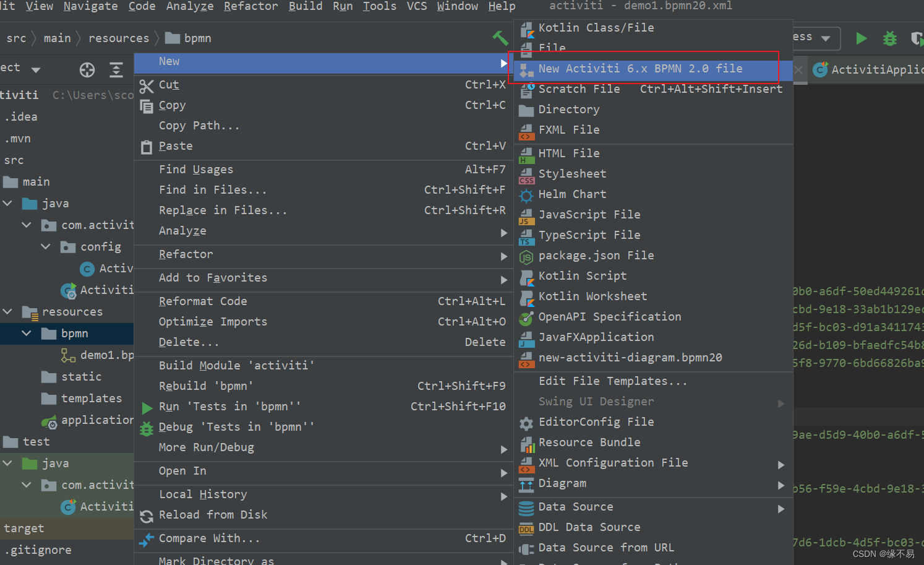Click the OpenAPI Specification icon

pyautogui.click(x=526, y=318)
